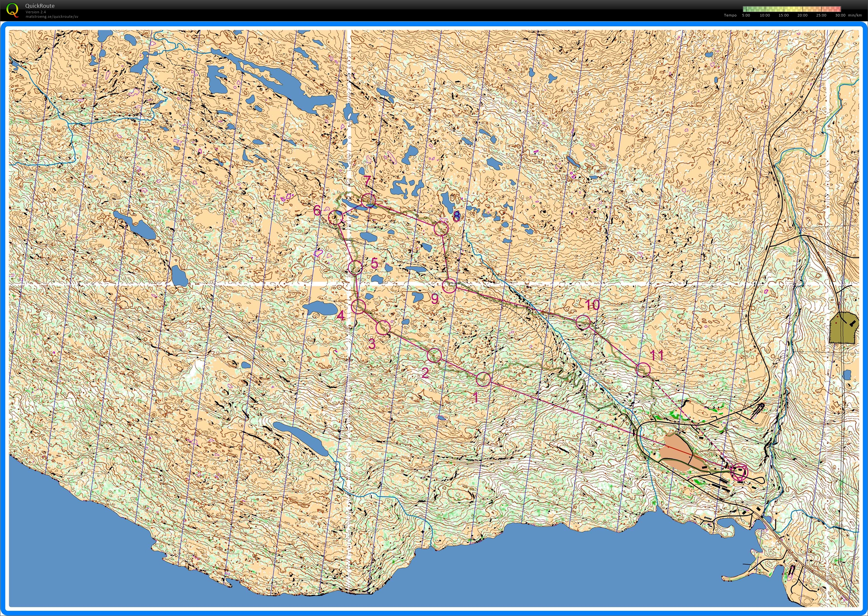Click the 'Tempo' legend label
868x616 pixels.
(730, 16)
